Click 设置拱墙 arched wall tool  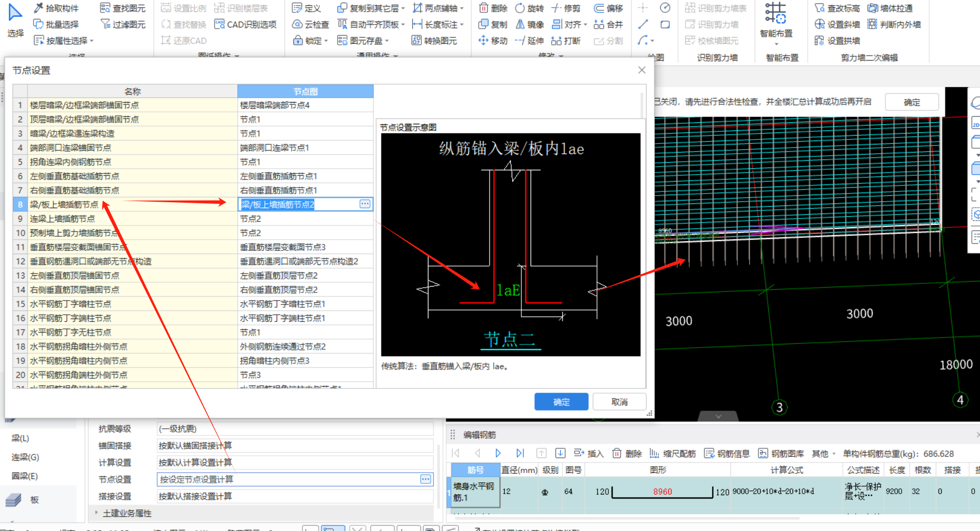pyautogui.click(x=837, y=41)
